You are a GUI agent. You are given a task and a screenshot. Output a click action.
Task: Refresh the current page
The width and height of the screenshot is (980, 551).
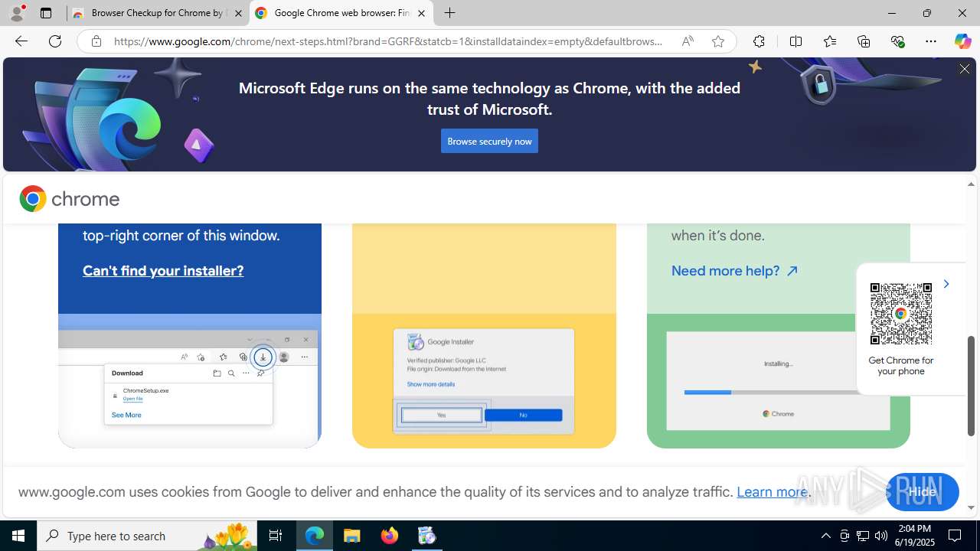click(x=55, y=41)
